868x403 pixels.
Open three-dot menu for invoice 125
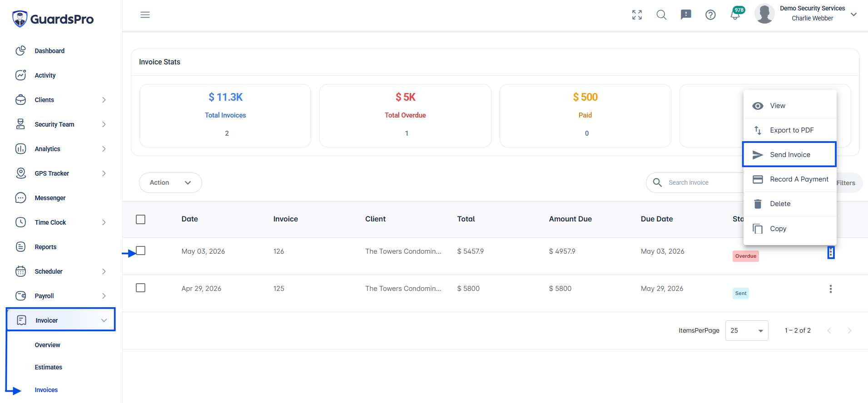pos(831,289)
